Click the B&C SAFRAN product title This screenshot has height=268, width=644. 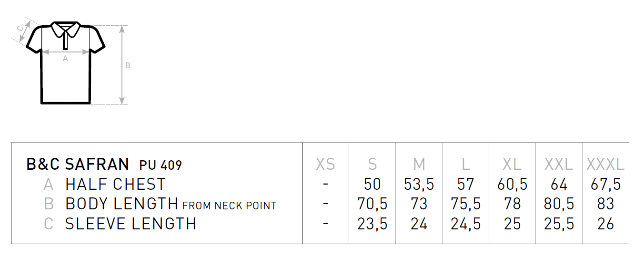tap(78, 165)
